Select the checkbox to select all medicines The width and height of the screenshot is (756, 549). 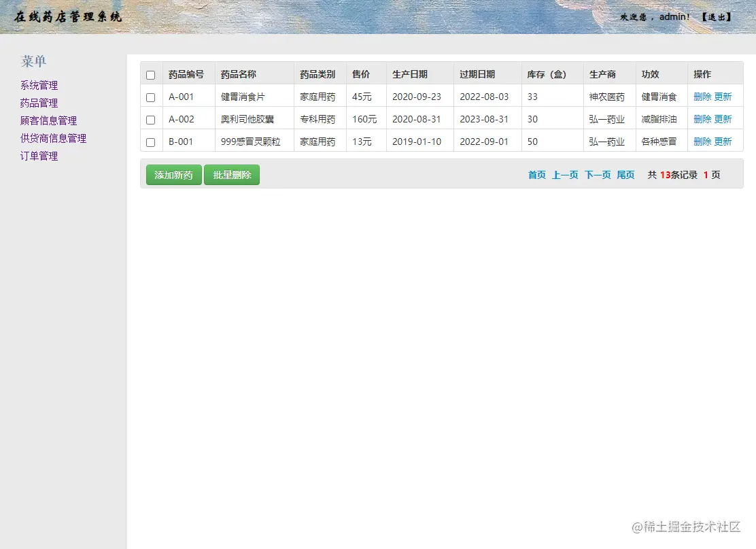click(x=151, y=75)
